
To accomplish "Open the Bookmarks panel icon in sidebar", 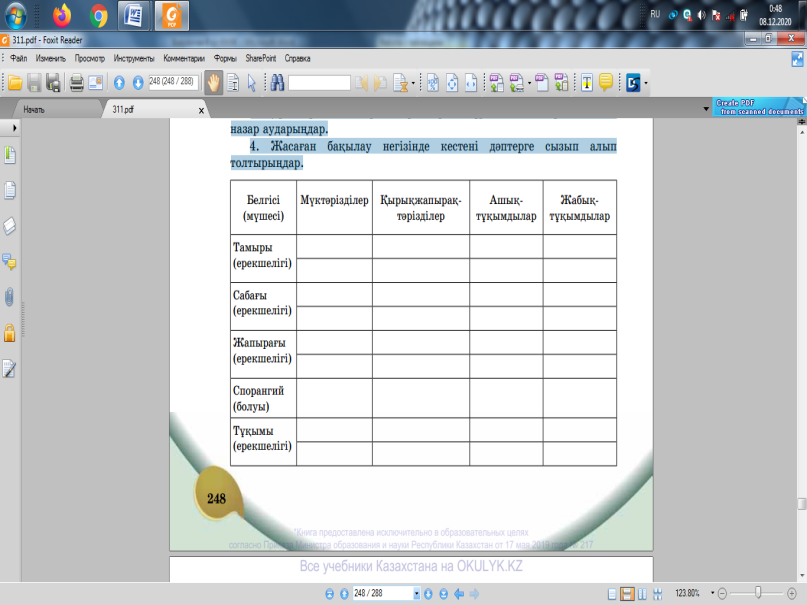I will pos(10,155).
